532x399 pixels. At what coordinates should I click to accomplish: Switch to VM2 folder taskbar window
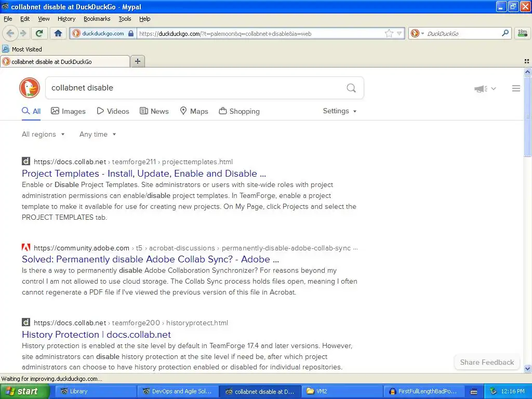[x=342, y=391]
